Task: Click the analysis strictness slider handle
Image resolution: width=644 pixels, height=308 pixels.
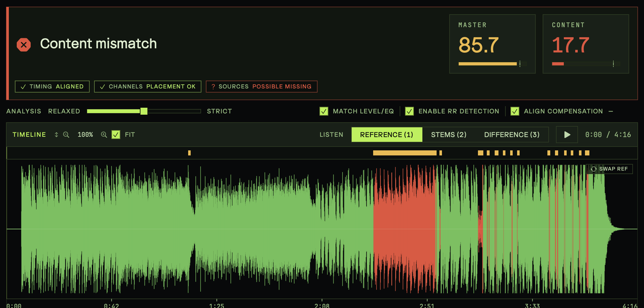Action: 144,111
